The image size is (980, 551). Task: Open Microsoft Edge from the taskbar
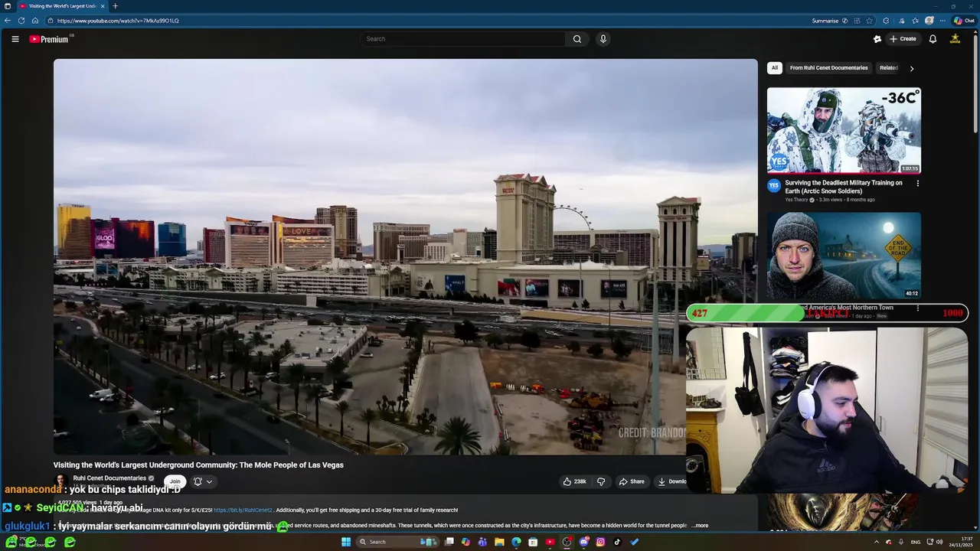tap(516, 542)
